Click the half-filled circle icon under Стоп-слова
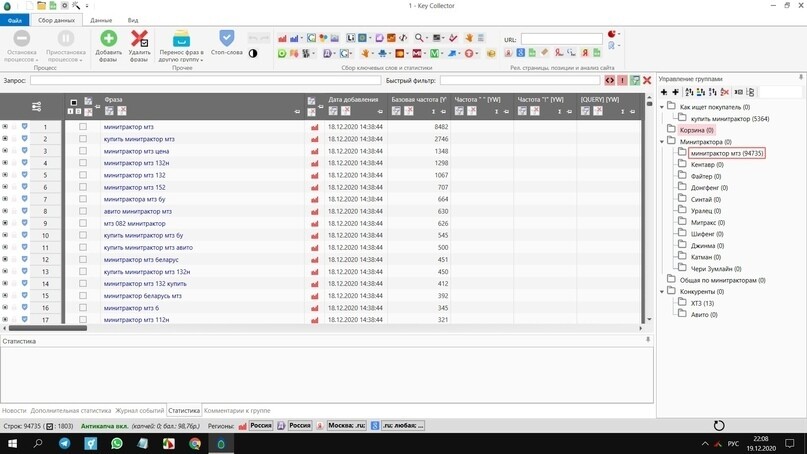 pos(253,53)
